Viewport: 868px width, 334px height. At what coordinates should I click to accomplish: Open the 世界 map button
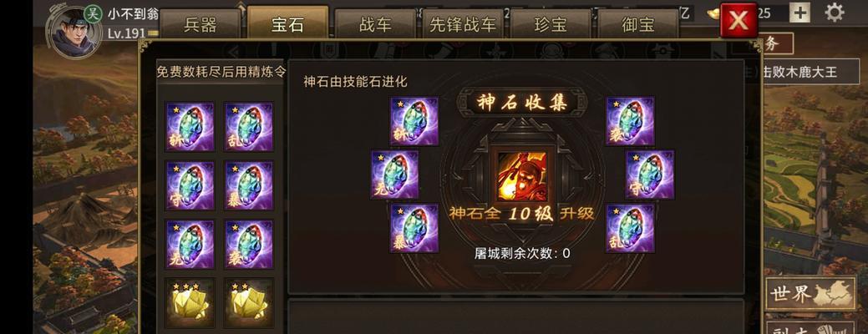810,293
